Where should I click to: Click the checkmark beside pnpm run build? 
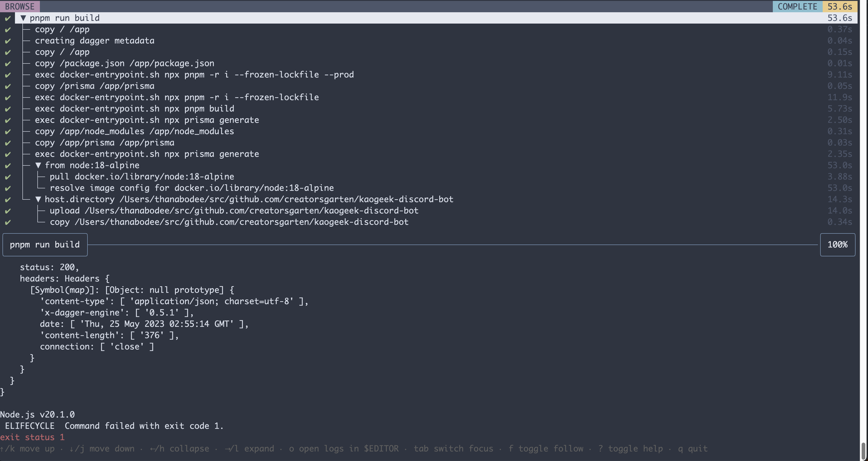[7, 18]
